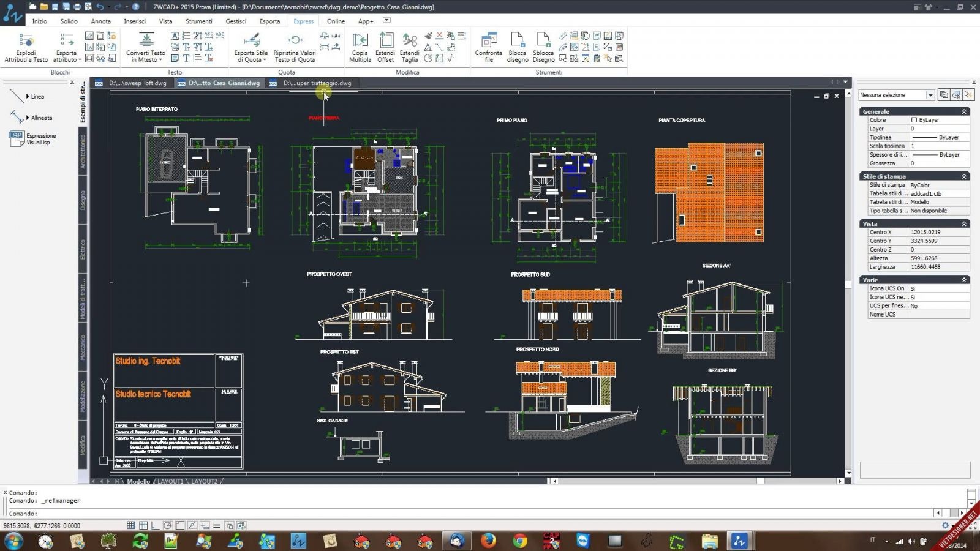Select the Estendi Offset tool
Image resolution: width=980 pixels, height=551 pixels.
pos(385,48)
